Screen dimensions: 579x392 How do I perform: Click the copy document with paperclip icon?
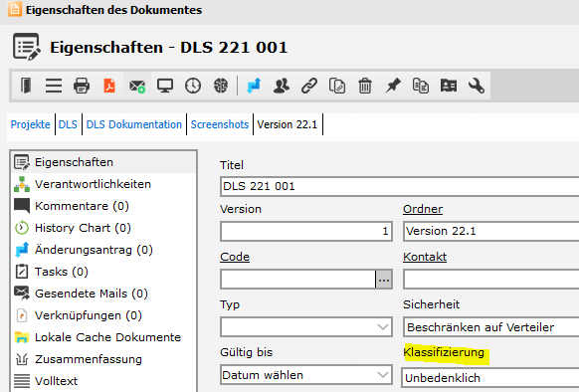(x=337, y=86)
